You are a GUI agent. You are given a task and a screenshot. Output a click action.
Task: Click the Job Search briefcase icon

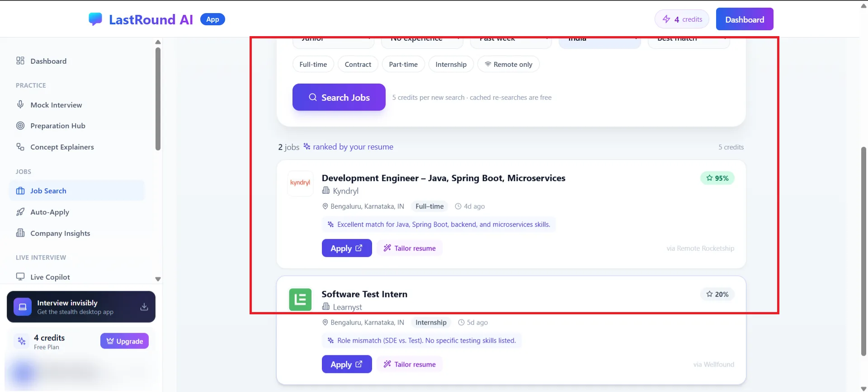click(20, 191)
